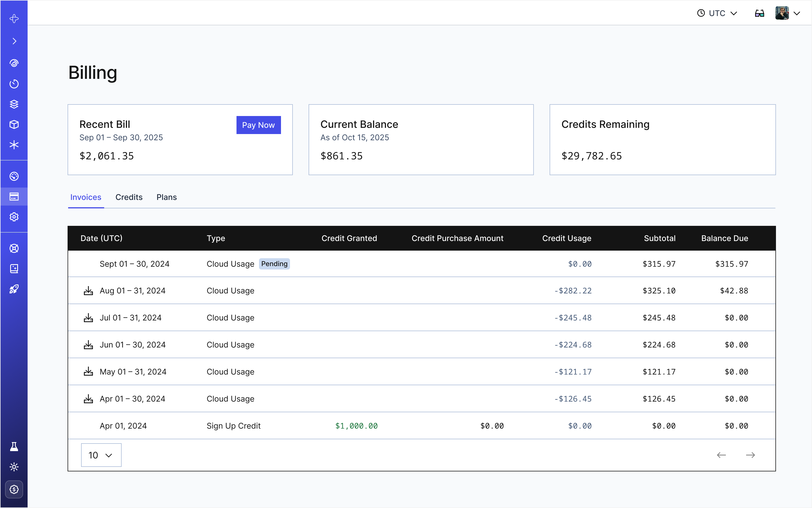Toggle the theme with the sun icon
The image size is (812, 508).
click(x=14, y=467)
